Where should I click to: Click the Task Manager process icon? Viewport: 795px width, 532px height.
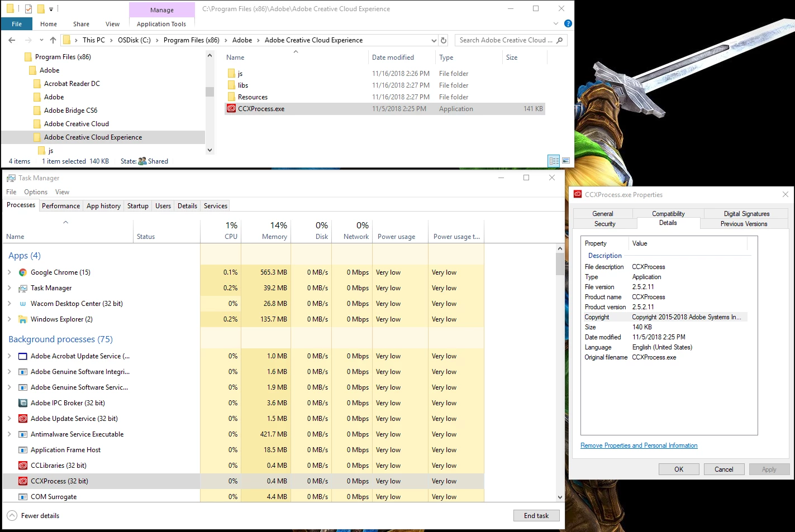pos(23,288)
